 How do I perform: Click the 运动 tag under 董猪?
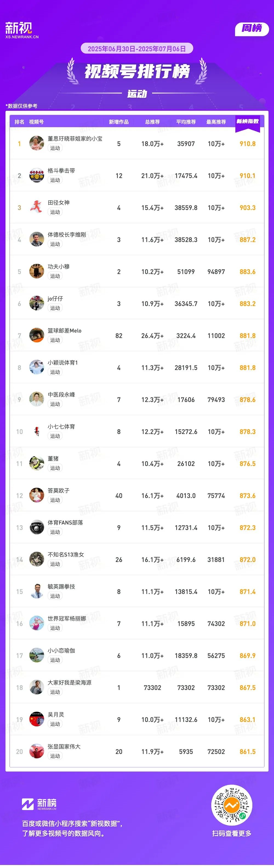point(55,468)
